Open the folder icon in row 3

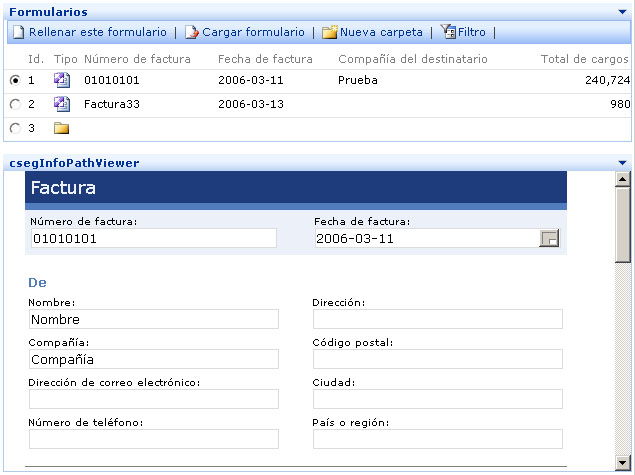(62, 128)
